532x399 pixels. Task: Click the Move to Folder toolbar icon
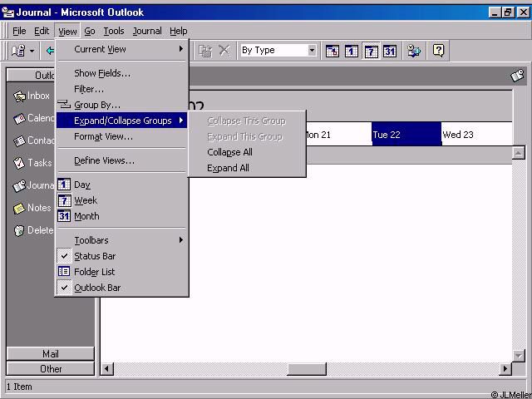(x=205, y=51)
